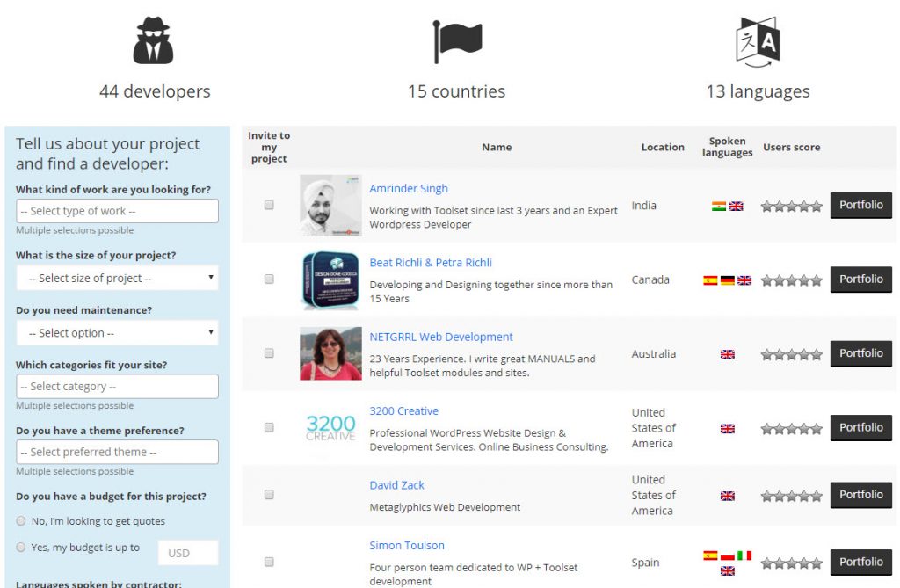900x588 pixels.
Task: Click star rating for NETGRRL Web Development
Action: [791, 354]
